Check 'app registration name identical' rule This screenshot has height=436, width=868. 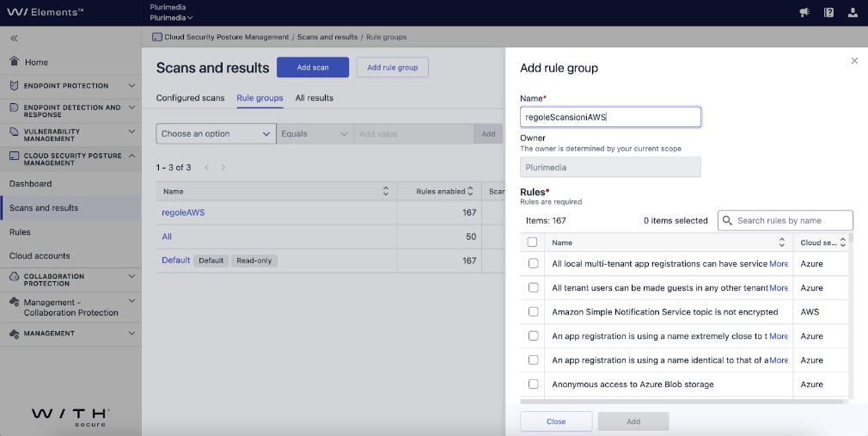[x=533, y=360]
